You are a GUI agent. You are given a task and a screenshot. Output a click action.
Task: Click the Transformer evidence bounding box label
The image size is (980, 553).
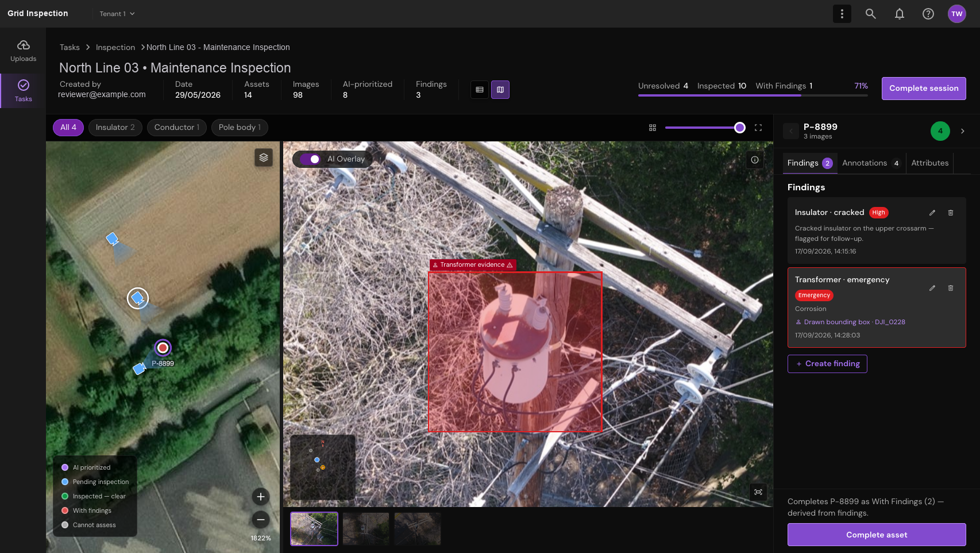[473, 265]
